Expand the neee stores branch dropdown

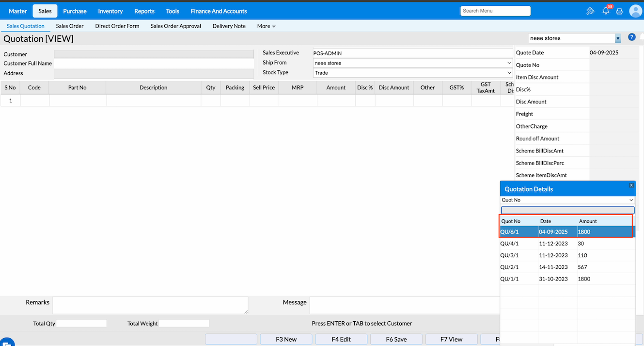click(x=617, y=38)
